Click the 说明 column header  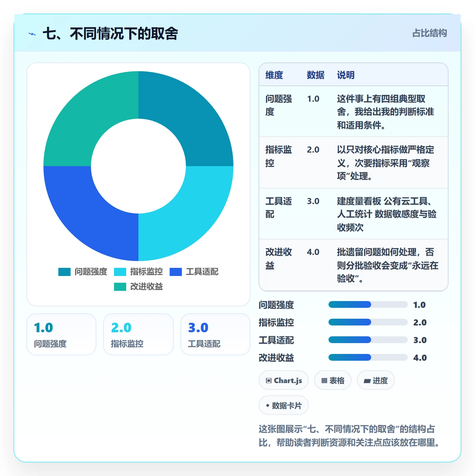tap(346, 75)
